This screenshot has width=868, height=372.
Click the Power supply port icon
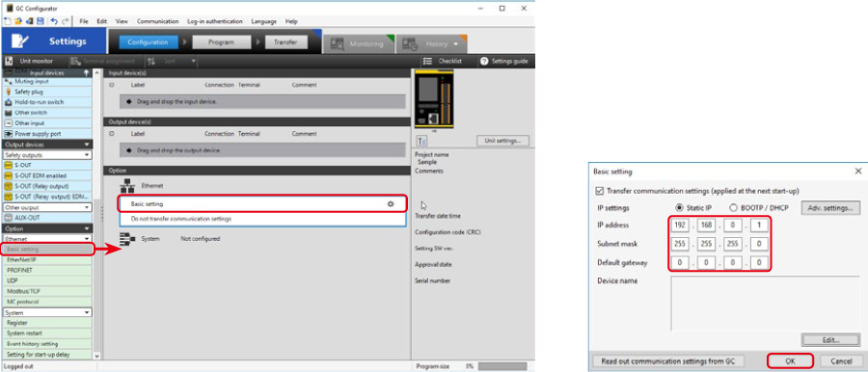[9, 134]
